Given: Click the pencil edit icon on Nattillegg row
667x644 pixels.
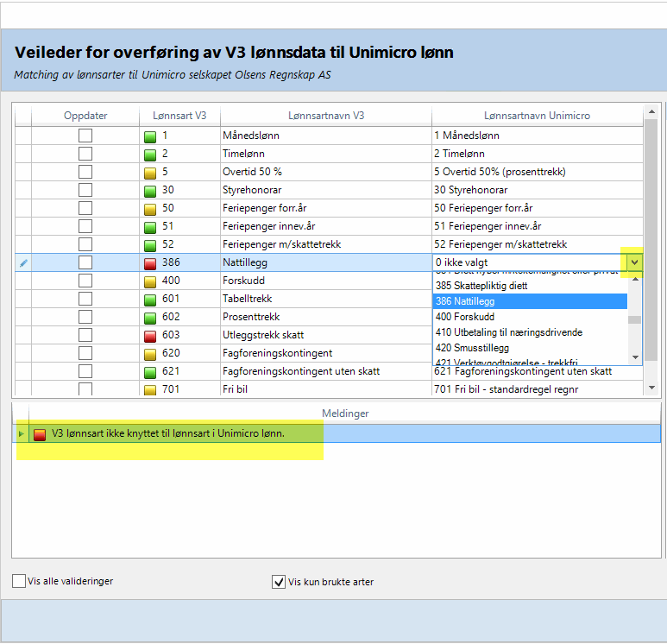Looking at the screenshot, I should coord(23,262).
